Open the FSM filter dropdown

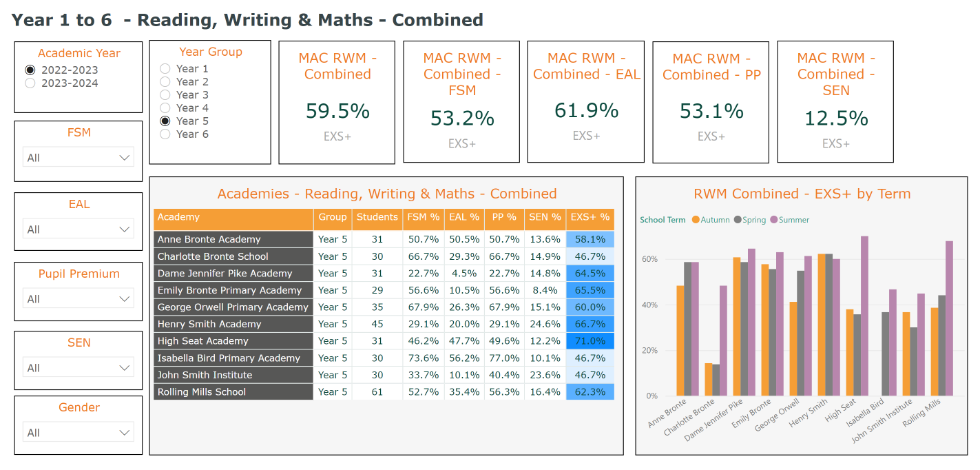click(x=78, y=157)
